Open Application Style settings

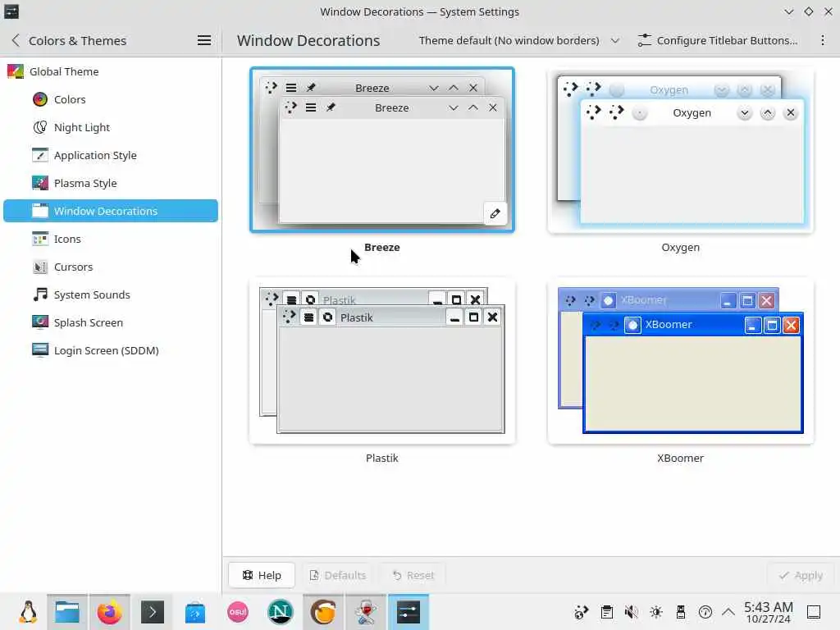[112, 155]
